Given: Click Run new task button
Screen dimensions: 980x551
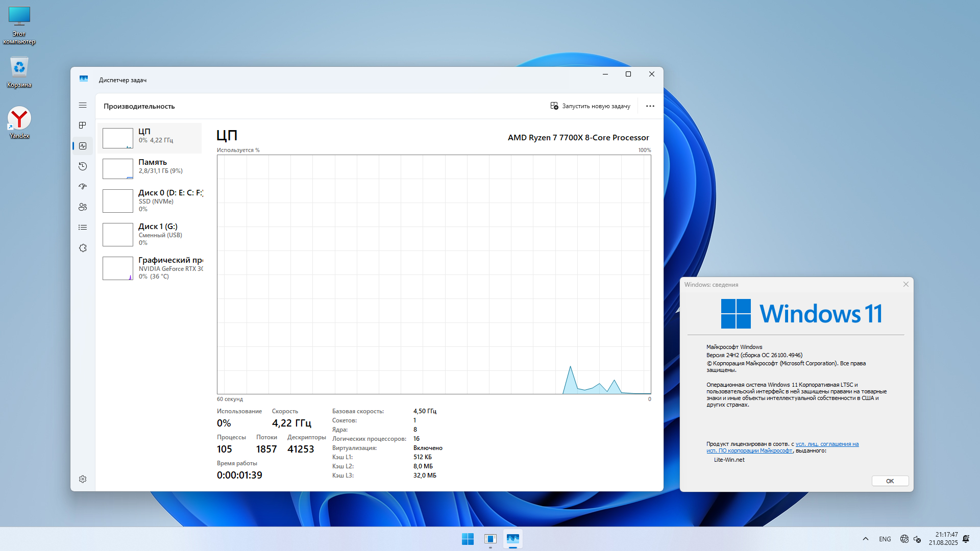Looking at the screenshot, I should pyautogui.click(x=590, y=106).
